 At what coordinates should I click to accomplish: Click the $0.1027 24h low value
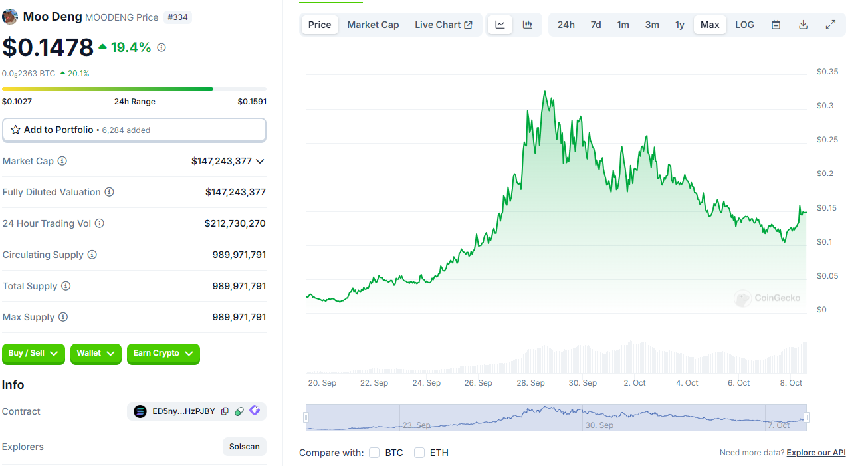(x=17, y=102)
